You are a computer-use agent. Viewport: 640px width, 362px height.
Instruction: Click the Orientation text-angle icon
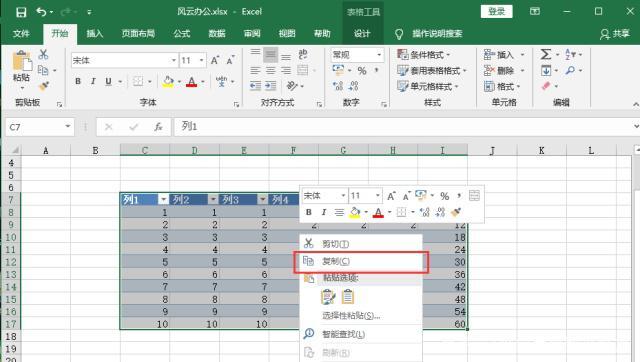pos(293,86)
